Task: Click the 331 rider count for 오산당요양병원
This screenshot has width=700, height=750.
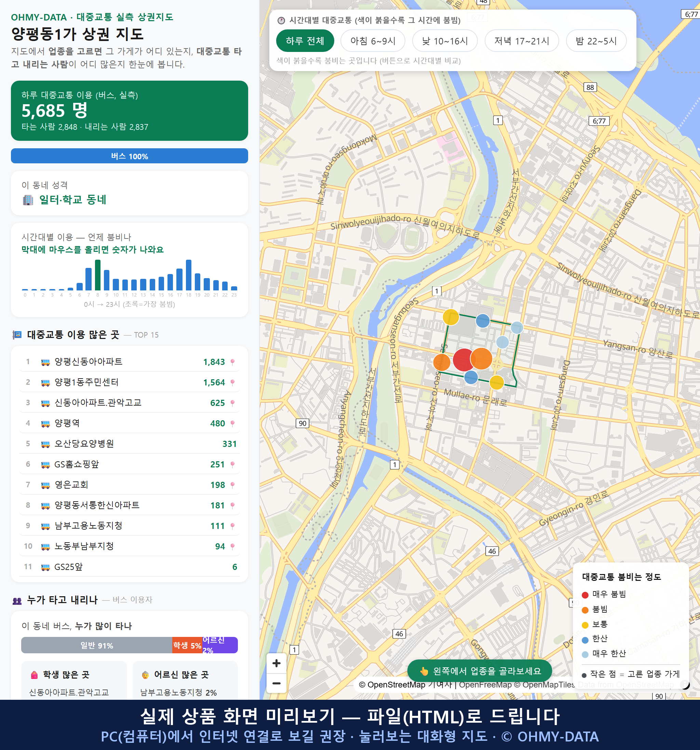Action: 229,444
